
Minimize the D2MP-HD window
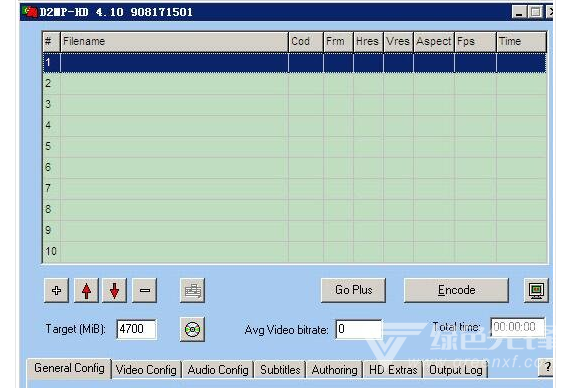pos(519,12)
